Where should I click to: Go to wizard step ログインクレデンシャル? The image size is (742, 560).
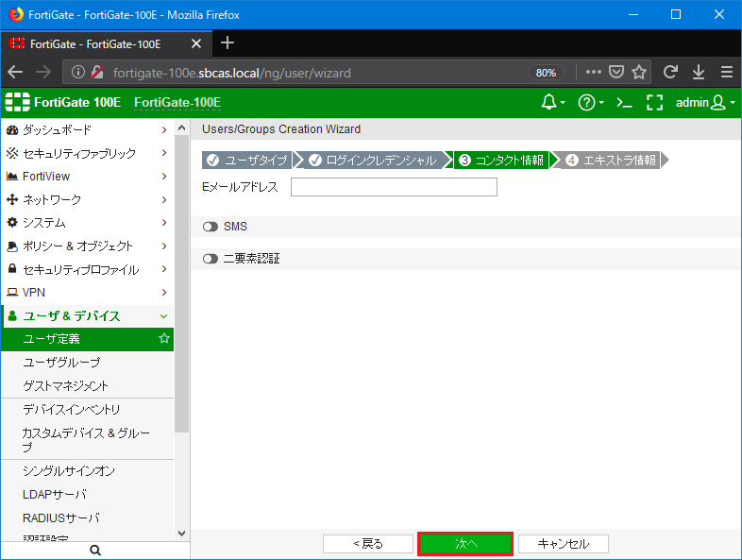click(x=374, y=160)
